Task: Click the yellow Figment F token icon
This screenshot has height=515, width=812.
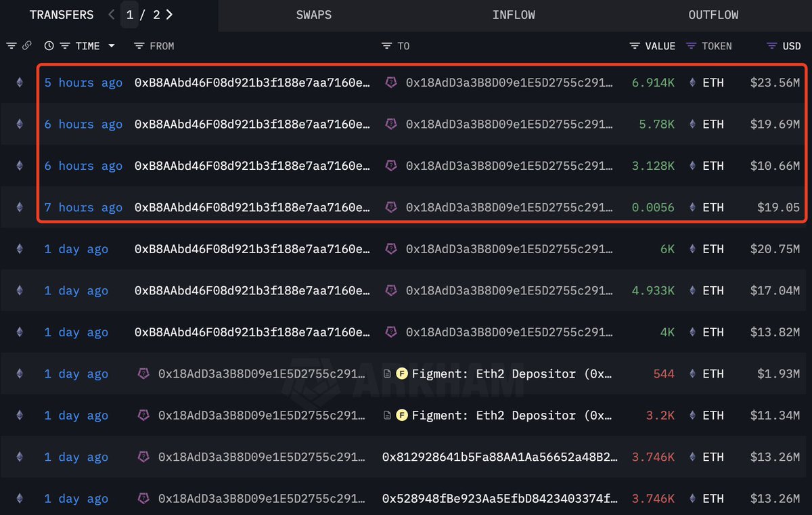Action: 403,374
